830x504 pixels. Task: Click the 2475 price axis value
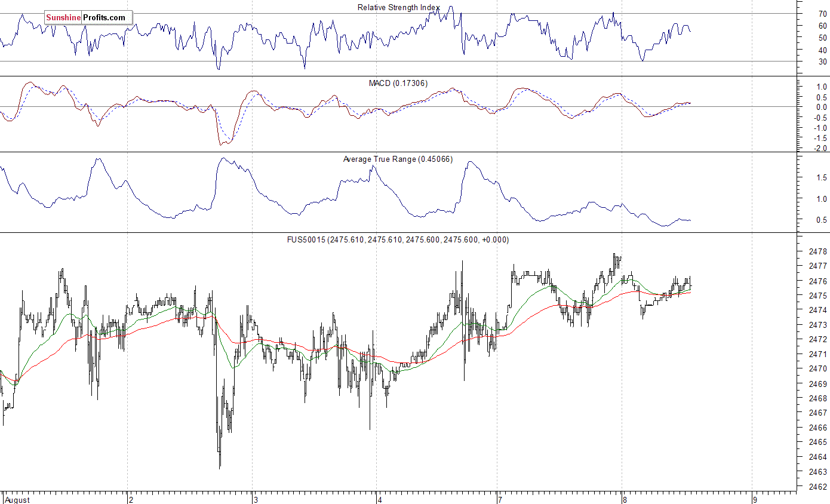(817, 296)
